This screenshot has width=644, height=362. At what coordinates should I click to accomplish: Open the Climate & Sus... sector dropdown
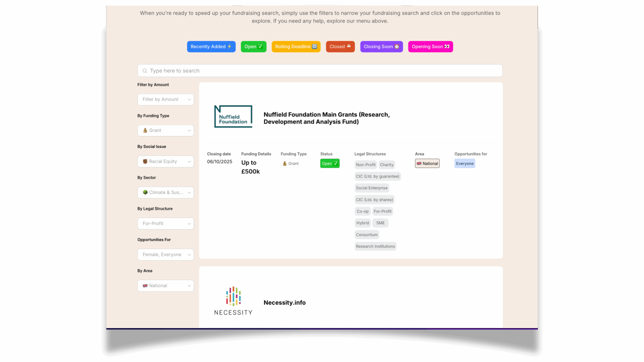pyautogui.click(x=166, y=193)
